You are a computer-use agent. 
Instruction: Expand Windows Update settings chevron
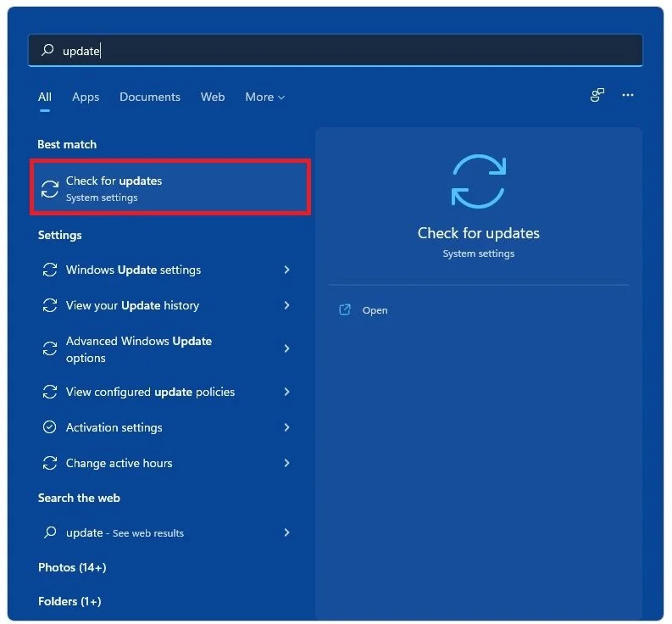click(286, 270)
